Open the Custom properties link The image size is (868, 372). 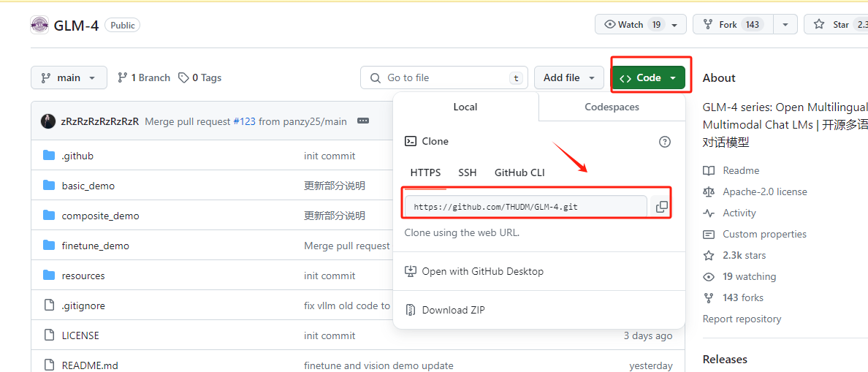coord(764,234)
